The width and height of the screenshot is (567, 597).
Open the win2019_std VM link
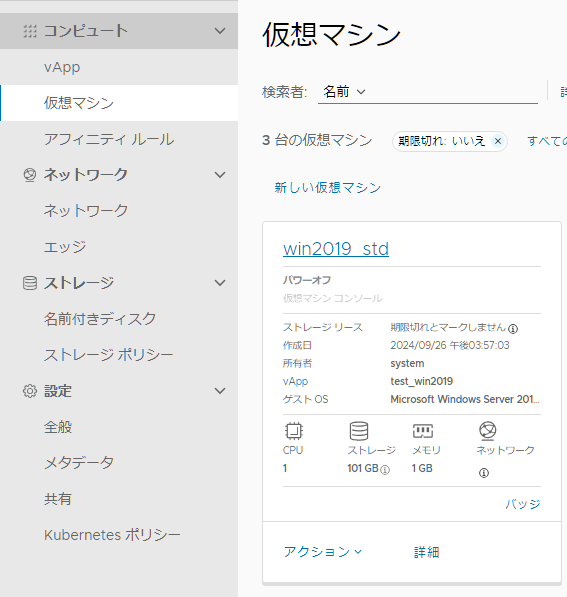[x=336, y=249]
